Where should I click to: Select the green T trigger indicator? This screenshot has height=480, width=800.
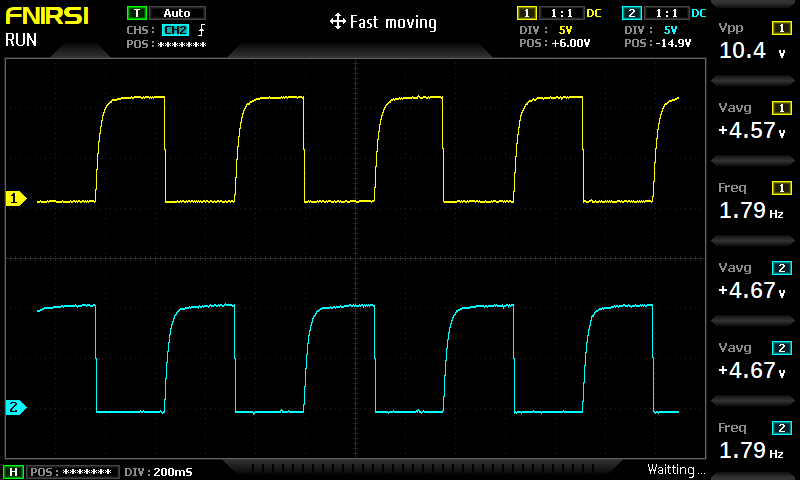click(x=137, y=13)
